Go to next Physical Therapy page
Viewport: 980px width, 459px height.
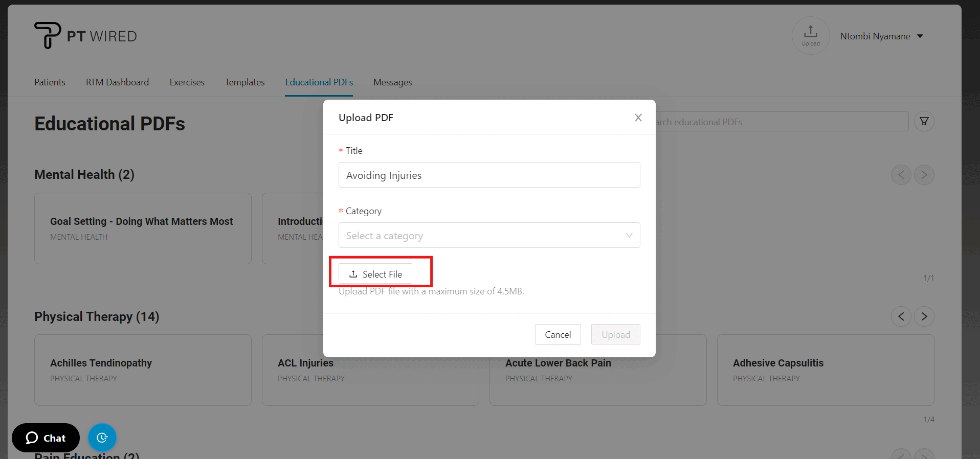click(x=924, y=316)
